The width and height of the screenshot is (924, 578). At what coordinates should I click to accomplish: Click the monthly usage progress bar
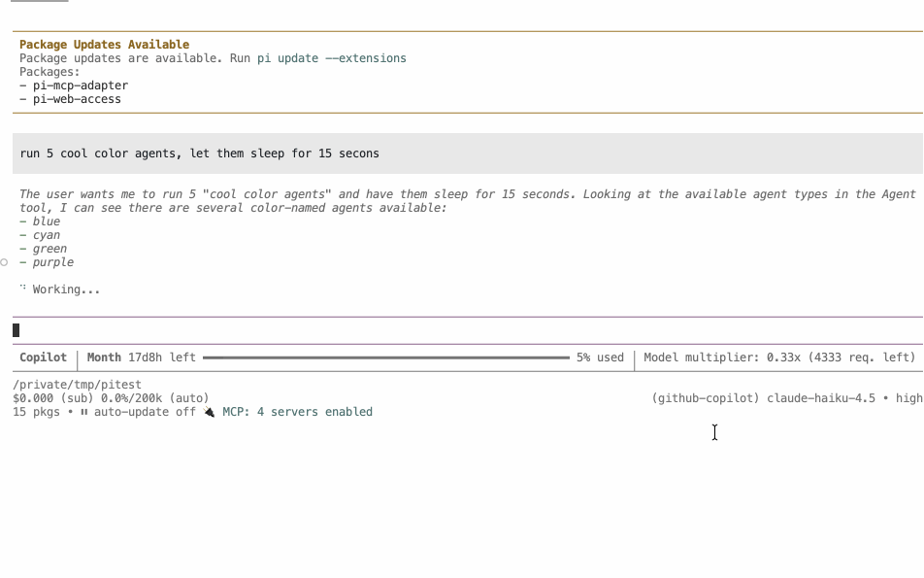click(386, 357)
